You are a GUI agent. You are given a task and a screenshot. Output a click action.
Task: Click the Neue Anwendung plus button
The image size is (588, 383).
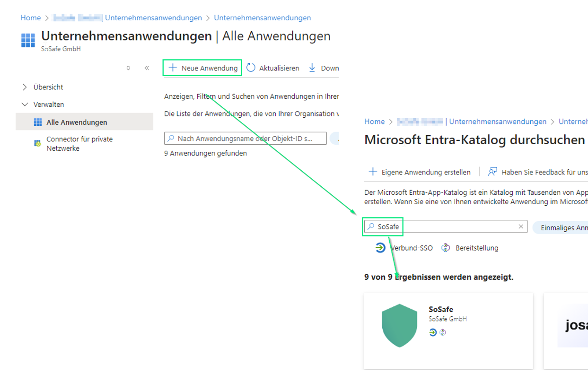[x=173, y=68]
